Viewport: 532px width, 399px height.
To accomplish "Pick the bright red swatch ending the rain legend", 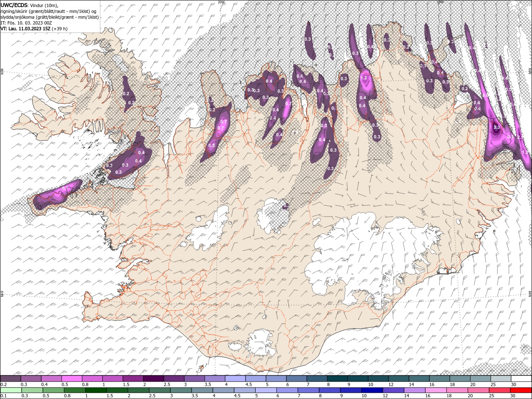I will pyautogui.click(x=521, y=390).
